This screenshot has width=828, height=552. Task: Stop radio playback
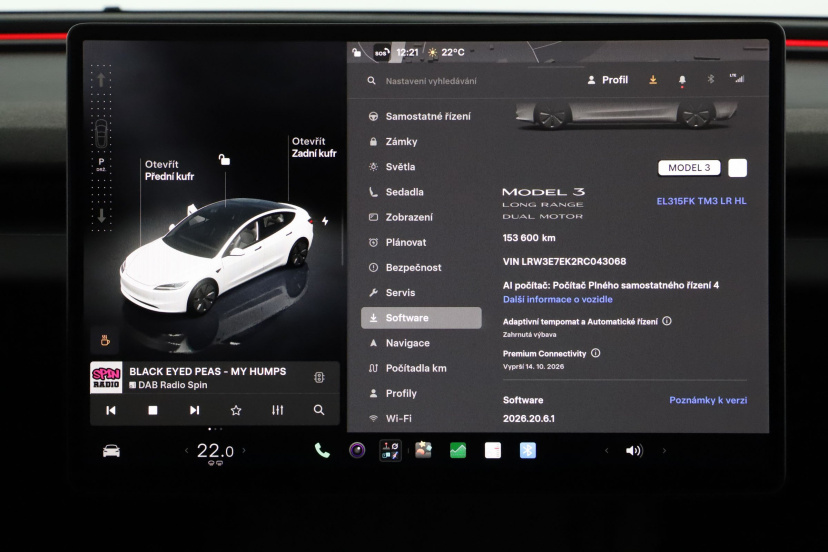[x=153, y=410]
